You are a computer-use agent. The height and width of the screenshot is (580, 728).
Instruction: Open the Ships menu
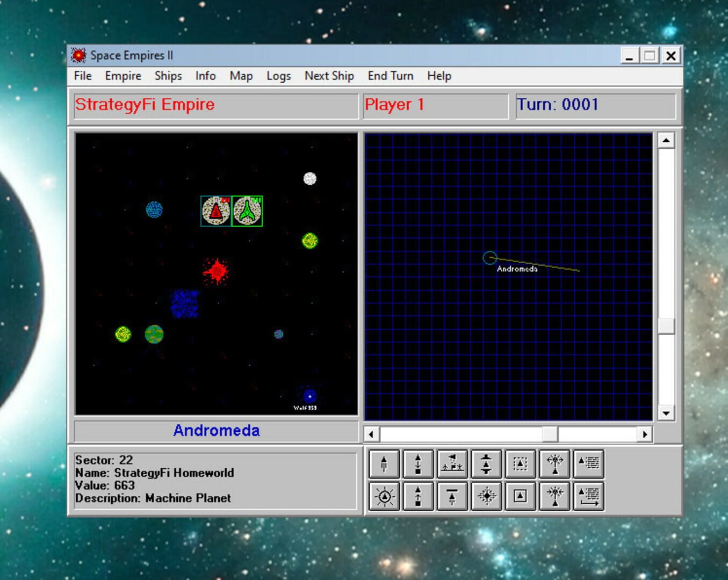pos(167,76)
